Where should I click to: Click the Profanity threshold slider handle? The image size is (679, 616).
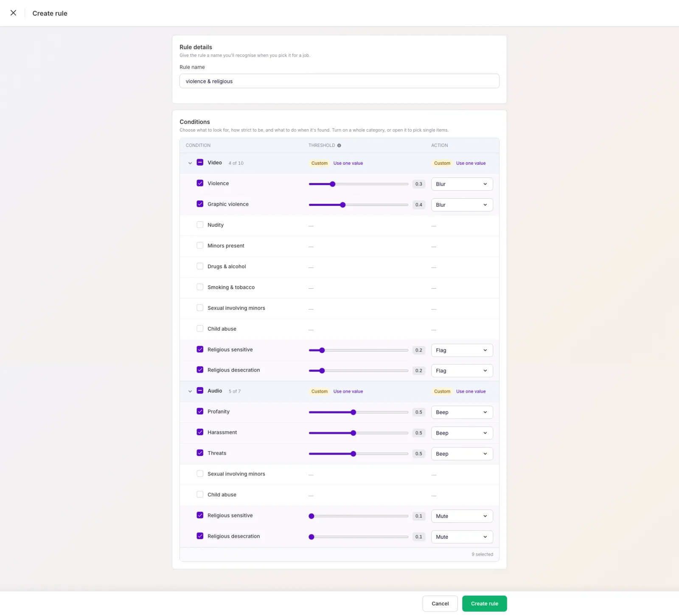click(353, 412)
